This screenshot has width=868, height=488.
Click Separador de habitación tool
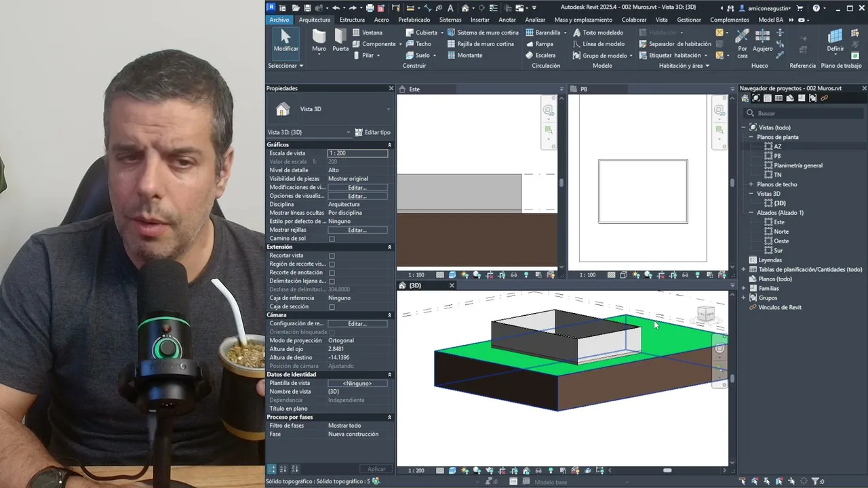click(675, 44)
